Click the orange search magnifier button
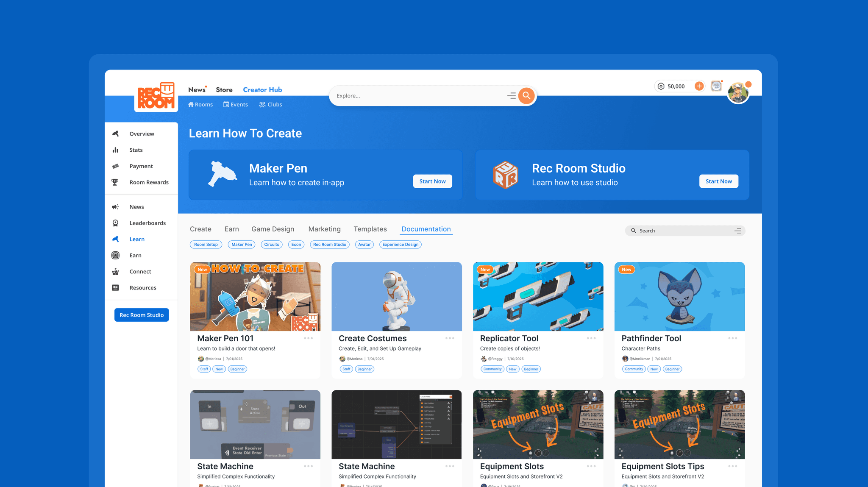Viewport: 868px width, 487px height. (x=526, y=96)
